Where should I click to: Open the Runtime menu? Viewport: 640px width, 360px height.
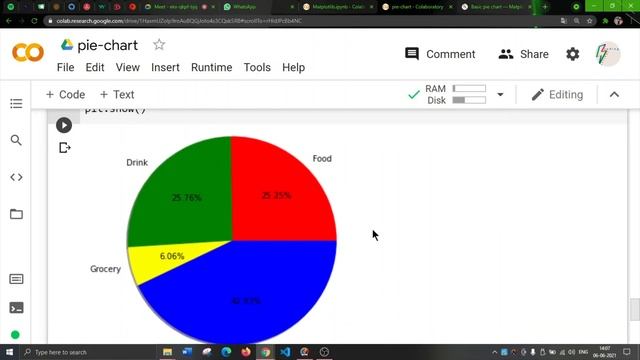(211, 67)
